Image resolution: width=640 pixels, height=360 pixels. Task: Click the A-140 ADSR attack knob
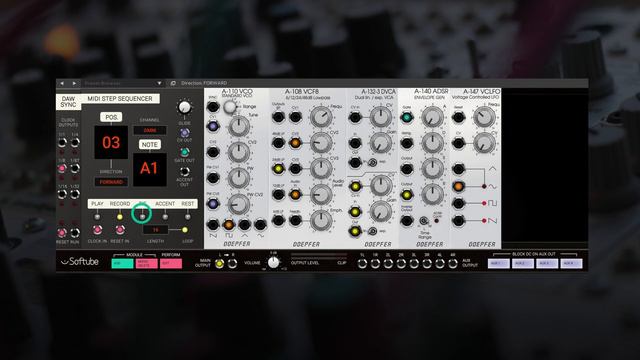pyautogui.click(x=432, y=117)
